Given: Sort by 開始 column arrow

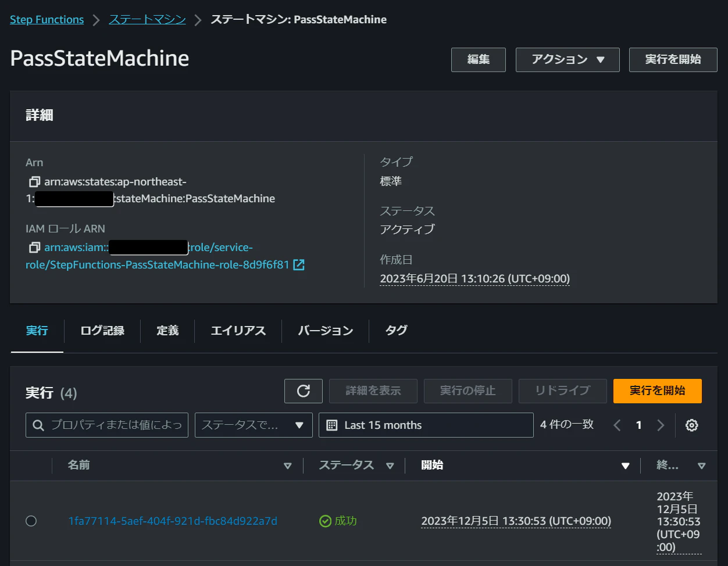Looking at the screenshot, I should pyautogui.click(x=626, y=465).
